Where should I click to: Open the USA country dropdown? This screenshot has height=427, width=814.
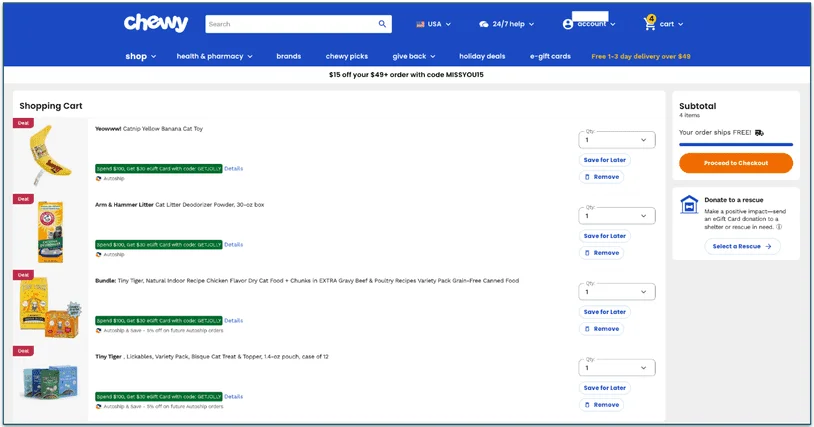point(434,24)
